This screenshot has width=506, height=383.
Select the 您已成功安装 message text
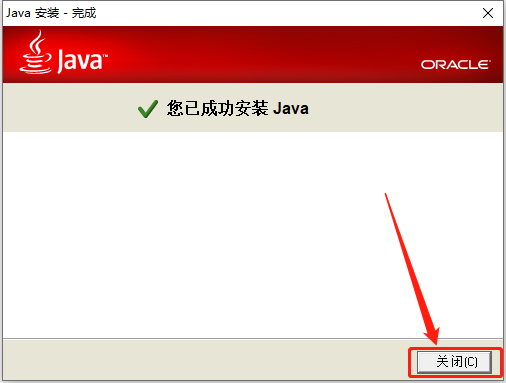point(217,108)
